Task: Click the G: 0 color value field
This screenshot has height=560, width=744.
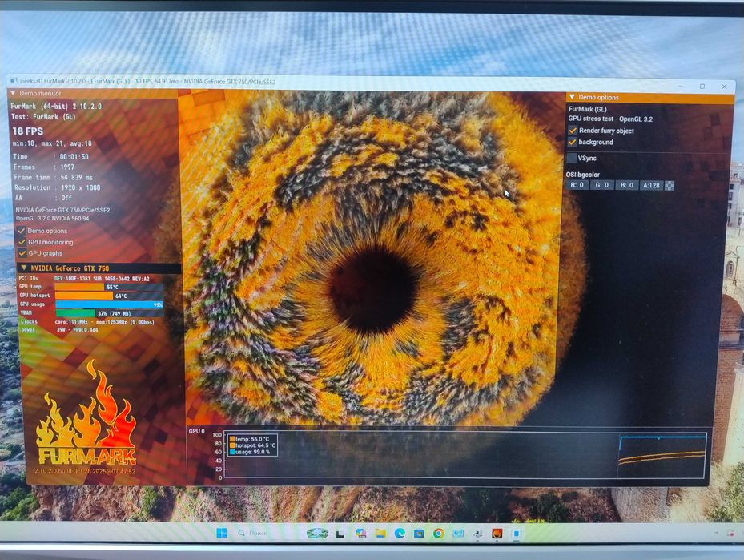Action: (x=601, y=185)
